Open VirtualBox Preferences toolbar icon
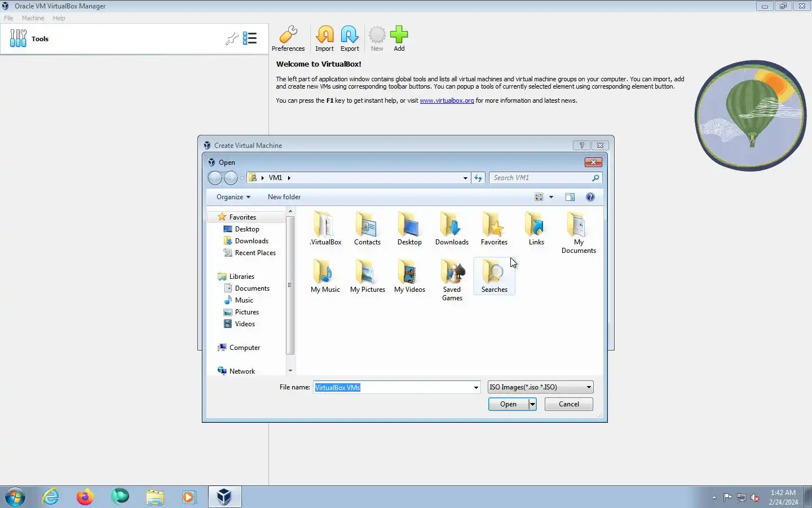The width and height of the screenshot is (812, 508). [x=288, y=38]
